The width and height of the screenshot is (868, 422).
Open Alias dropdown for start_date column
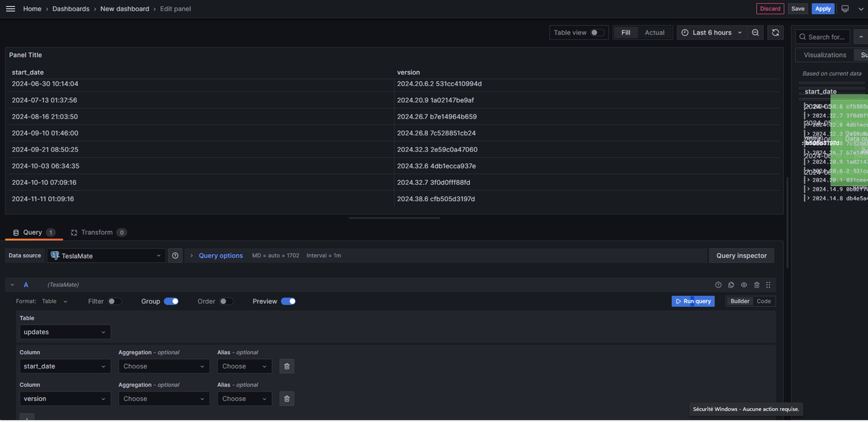click(245, 366)
